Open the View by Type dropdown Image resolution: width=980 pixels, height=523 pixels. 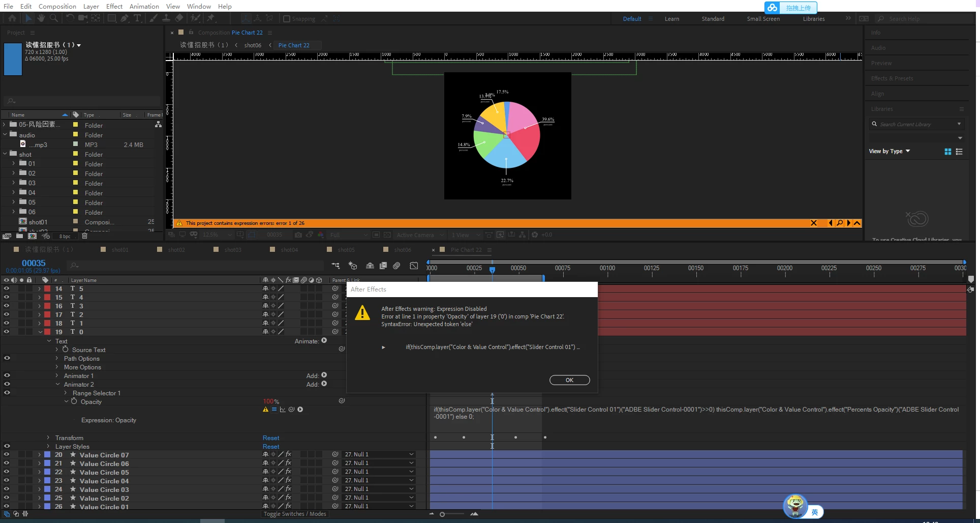890,151
